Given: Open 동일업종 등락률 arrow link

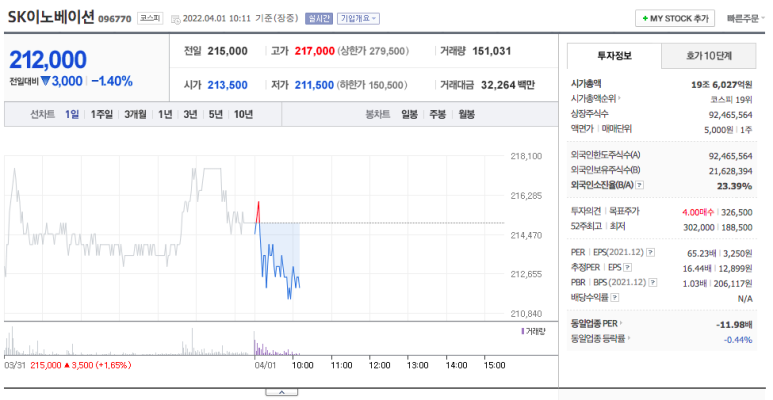Looking at the screenshot, I should (x=630, y=339).
